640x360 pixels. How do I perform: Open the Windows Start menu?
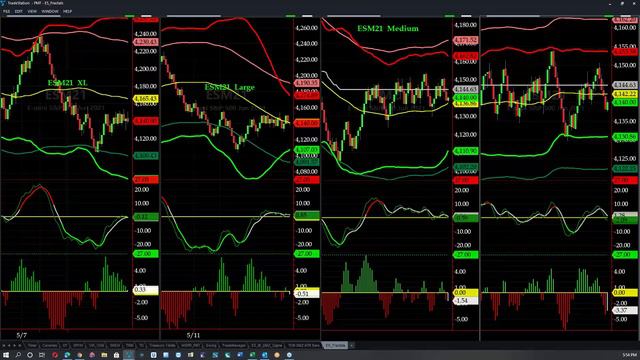click(6, 355)
